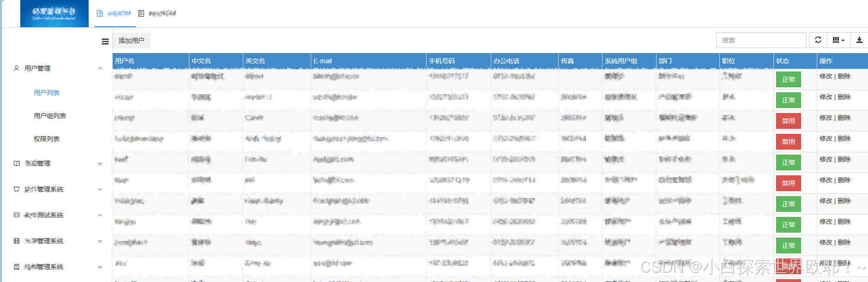Click the blue platform logo banner
This screenshot has width=868, height=282.
point(54,13)
